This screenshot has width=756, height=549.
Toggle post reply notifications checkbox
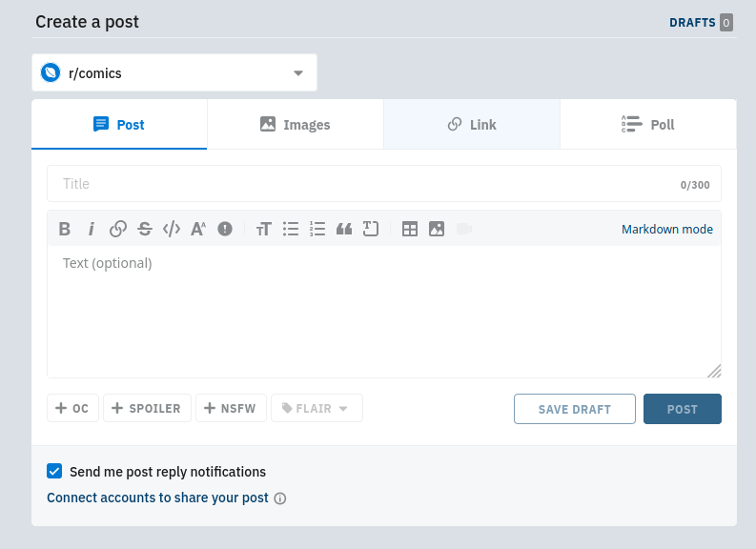54,471
